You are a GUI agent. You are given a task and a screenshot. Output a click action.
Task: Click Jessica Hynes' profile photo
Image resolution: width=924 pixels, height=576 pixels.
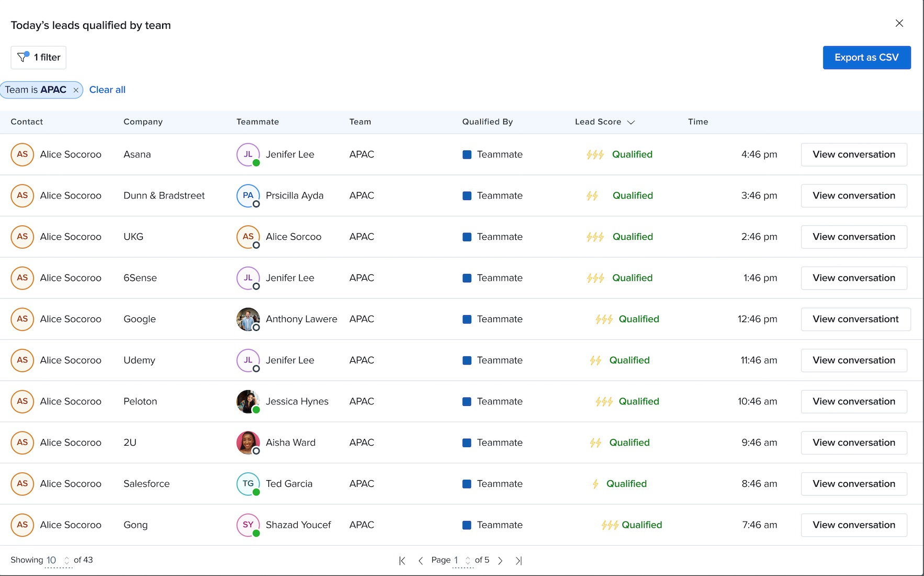click(x=248, y=402)
